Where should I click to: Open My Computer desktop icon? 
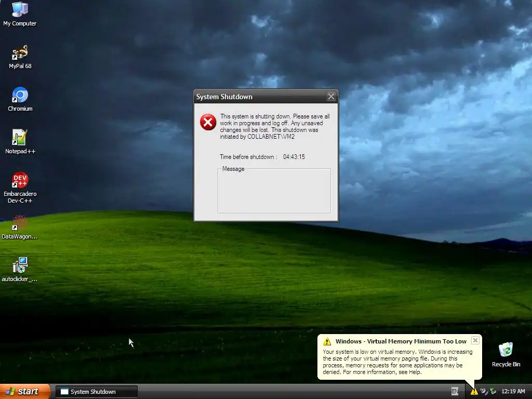click(x=20, y=14)
